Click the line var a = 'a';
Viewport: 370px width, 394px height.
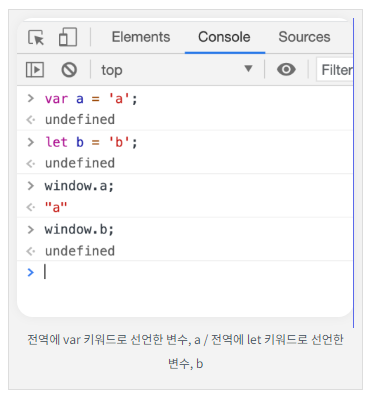click(x=91, y=99)
